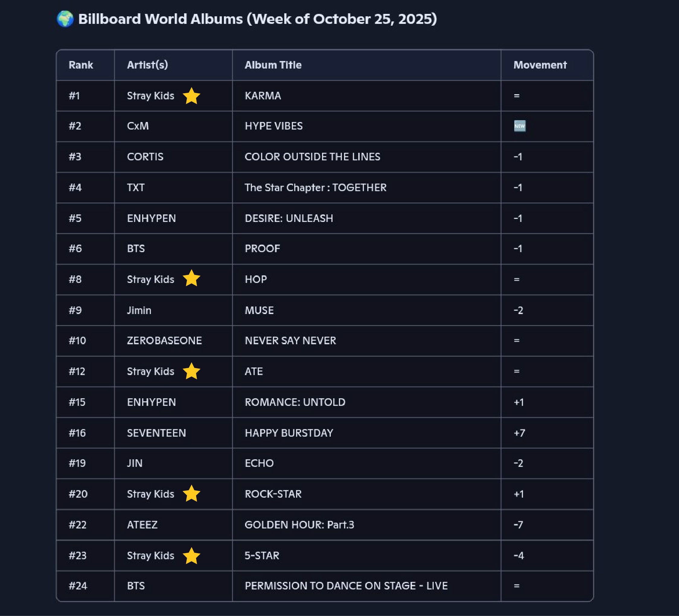Click the Jimin artist name
The image size is (679, 616).
pyautogui.click(x=139, y=310)
